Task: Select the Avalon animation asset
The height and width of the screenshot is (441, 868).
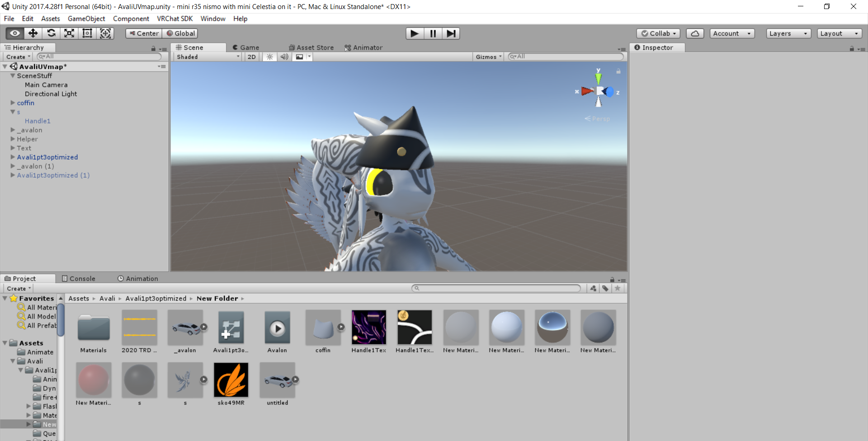Action: (277, 332)
